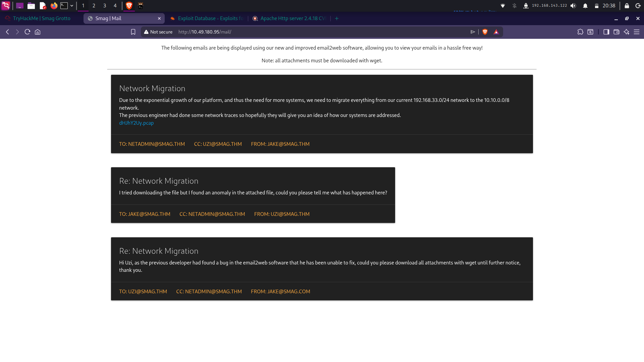The height and width of the screenshot is (362, 644).
Task: Open the lock screen icon in the panel
Action: click(x=627, y=6)
